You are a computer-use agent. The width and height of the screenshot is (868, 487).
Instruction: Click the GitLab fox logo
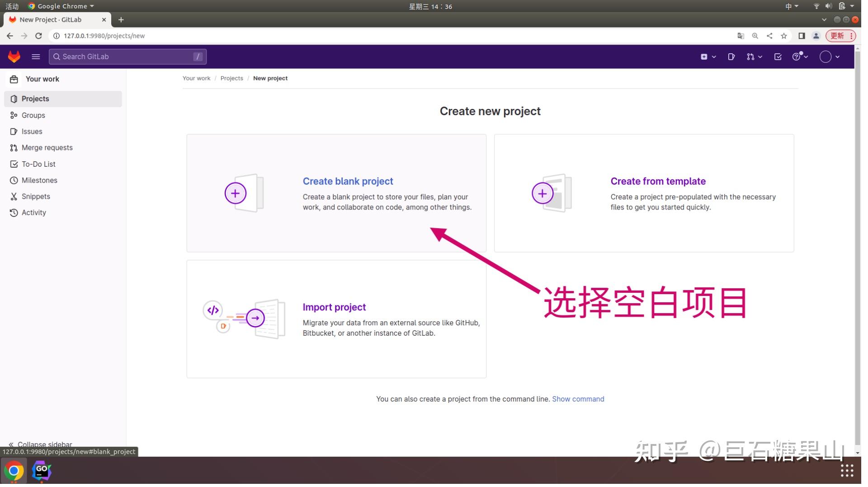click(x=14, y=56)
